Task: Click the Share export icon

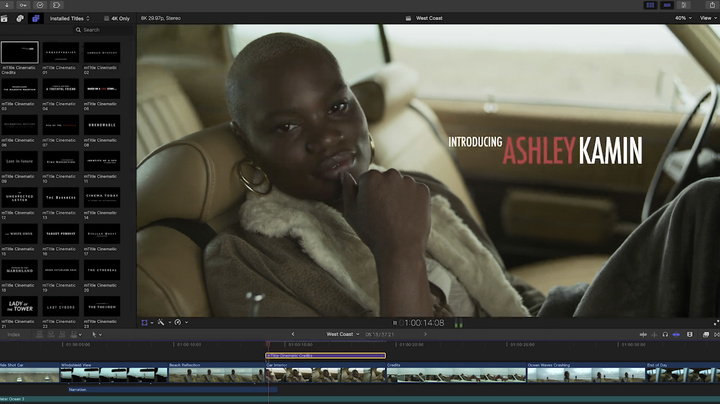Action: (x=712, y=5)
